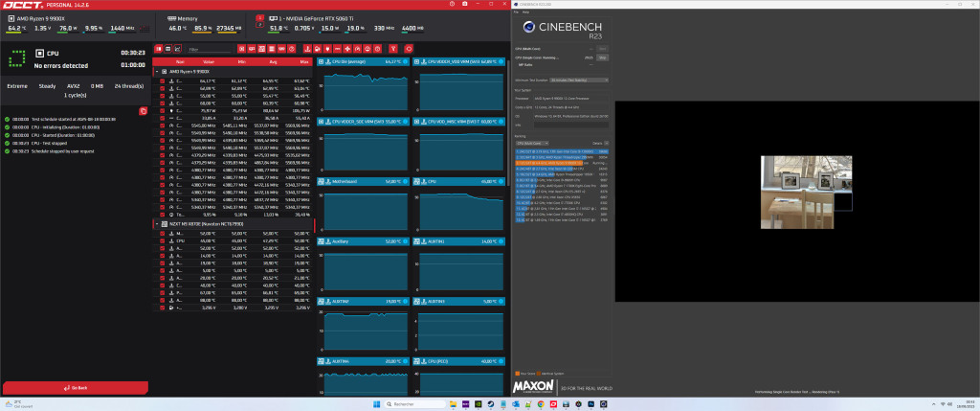Click the OCCT title bar settings icon
Image resolution: width=980 pixels, height=411 pixels.
[x=453, y=4]
